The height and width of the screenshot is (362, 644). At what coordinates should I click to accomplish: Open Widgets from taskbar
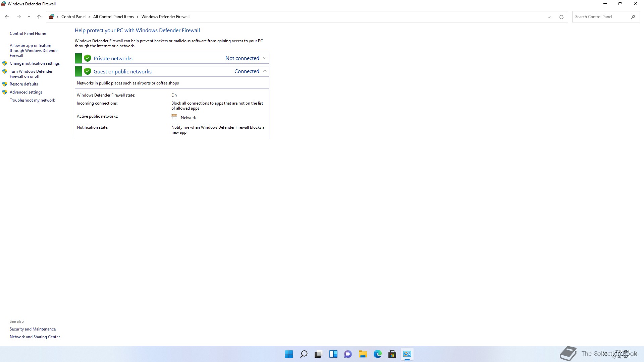333,354
